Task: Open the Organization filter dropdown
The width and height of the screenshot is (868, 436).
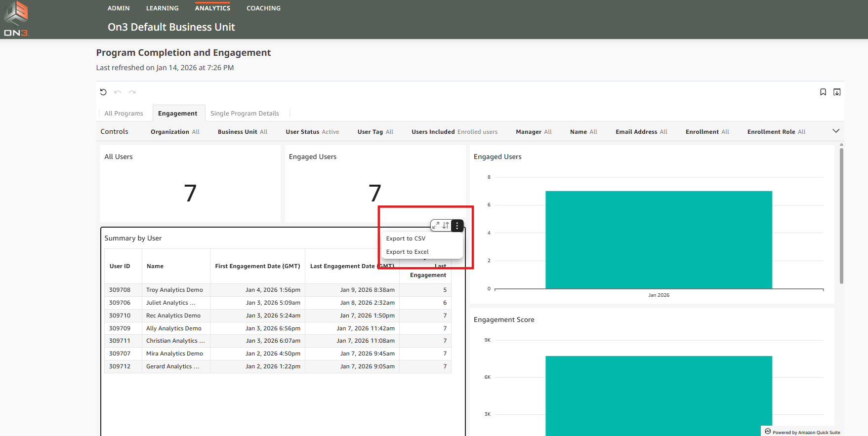Action: click(x=175, y=132)
